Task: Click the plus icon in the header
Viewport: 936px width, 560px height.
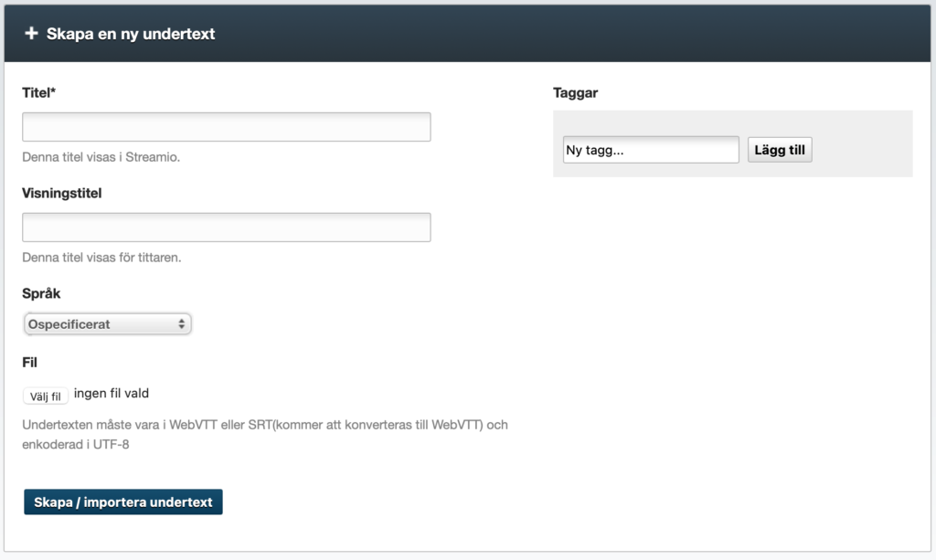Action: [31, 34]
